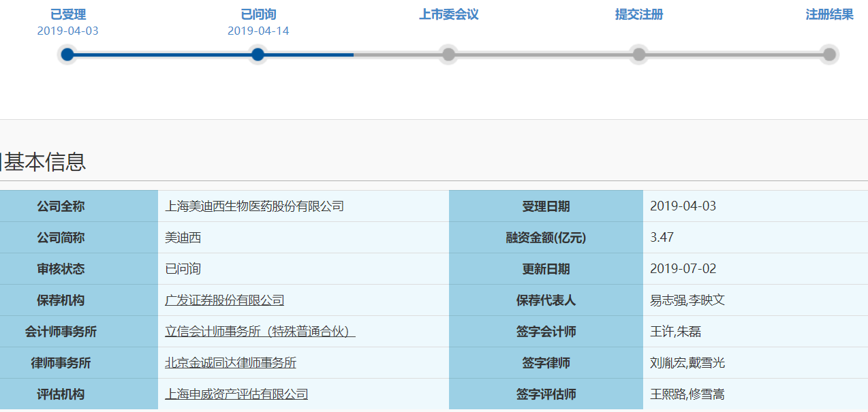Click the 受理日期 header cell
Screen dimensions: 868x412
click(546, 206)
